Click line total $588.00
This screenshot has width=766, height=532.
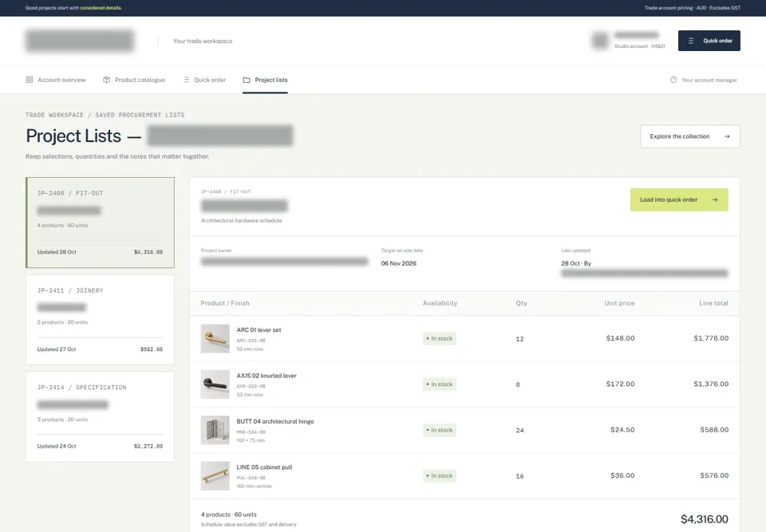tap(714, 430)
